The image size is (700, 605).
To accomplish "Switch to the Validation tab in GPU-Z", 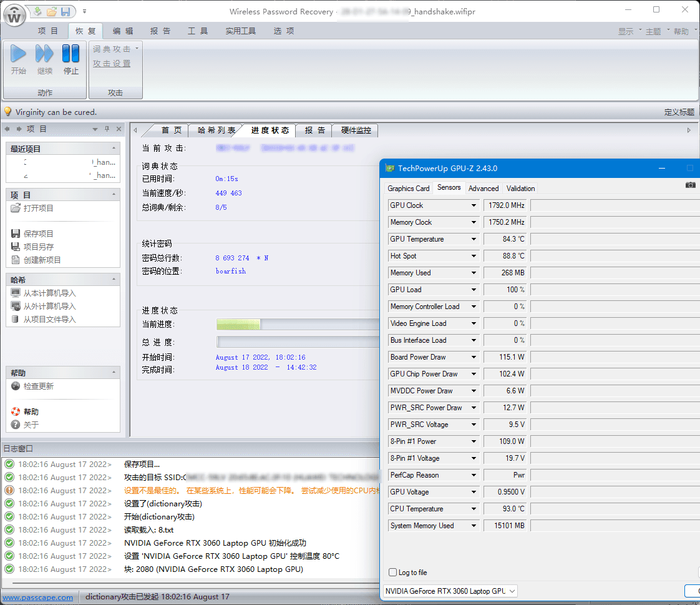I will pyautogui.click(x=520, y=188).
